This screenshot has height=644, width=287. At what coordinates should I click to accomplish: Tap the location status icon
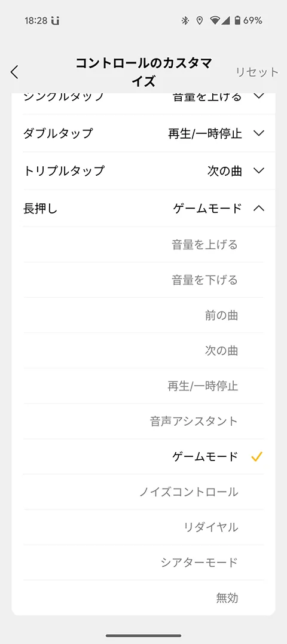[200, 20]
